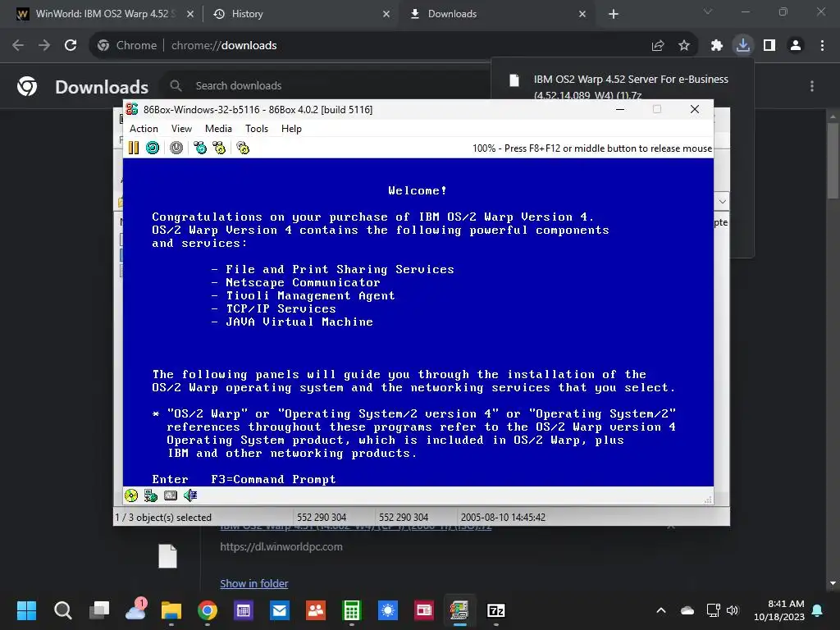
Task: Open the Action menu in 86Box
Action: click(144, 129)
